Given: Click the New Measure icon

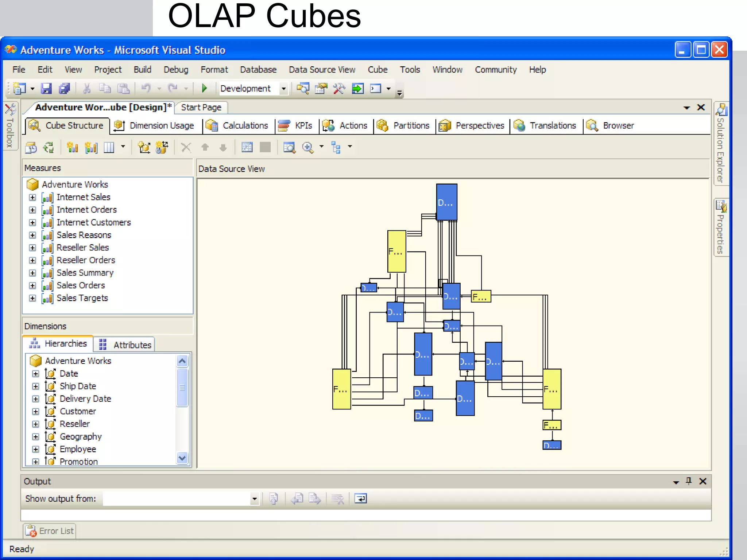Looking at the screenshot, I should (x=73, y=147).
